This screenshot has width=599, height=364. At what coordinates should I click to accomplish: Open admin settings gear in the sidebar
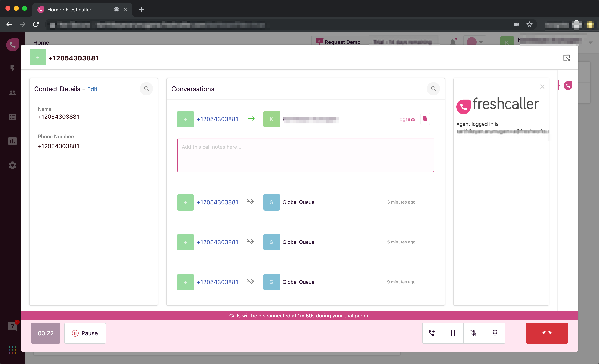click(12, 165)
